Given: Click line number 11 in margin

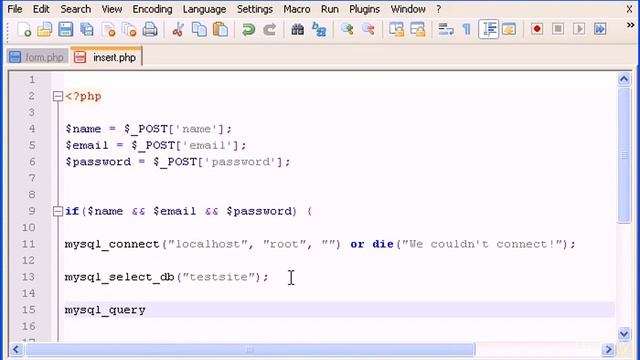Looking at the screenshot, I should point(29,244).
